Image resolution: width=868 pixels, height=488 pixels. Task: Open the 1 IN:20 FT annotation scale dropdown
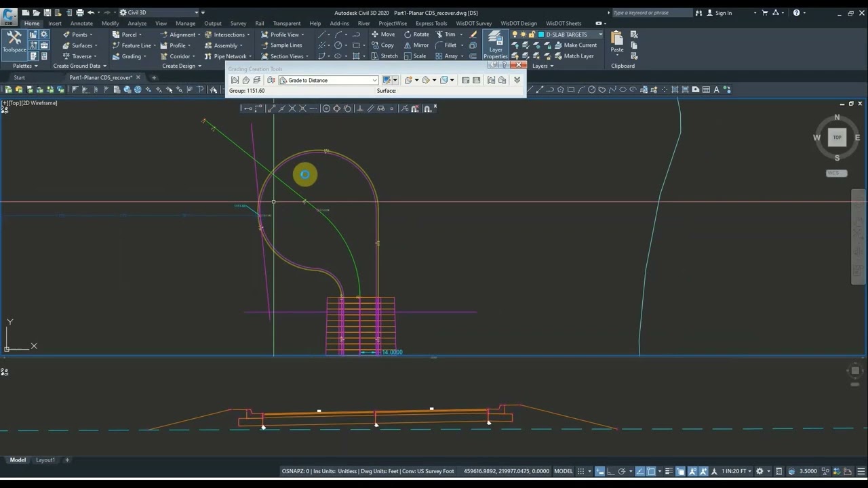click(x=737, y=471)
